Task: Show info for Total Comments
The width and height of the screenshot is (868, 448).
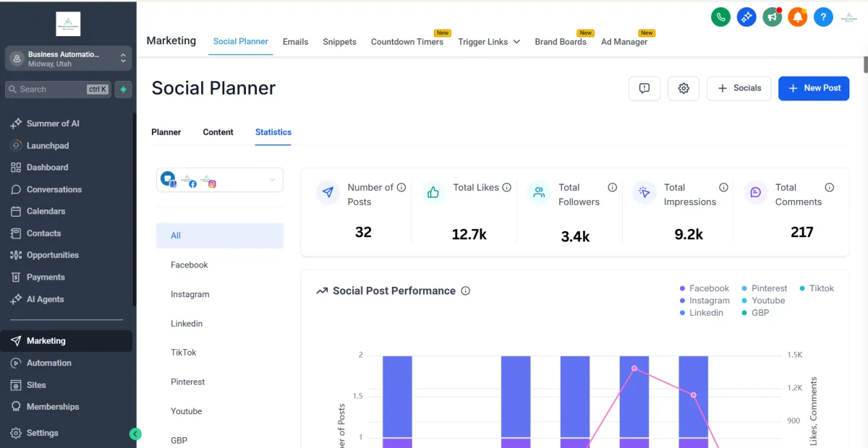Action: point(830,187)
